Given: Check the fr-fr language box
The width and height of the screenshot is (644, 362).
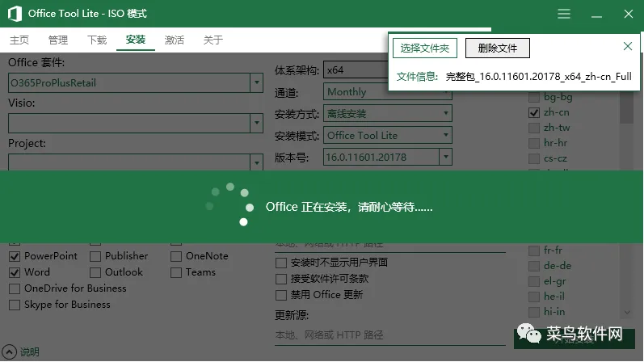Looking at the screenshot, I should [x=534, y=250].
